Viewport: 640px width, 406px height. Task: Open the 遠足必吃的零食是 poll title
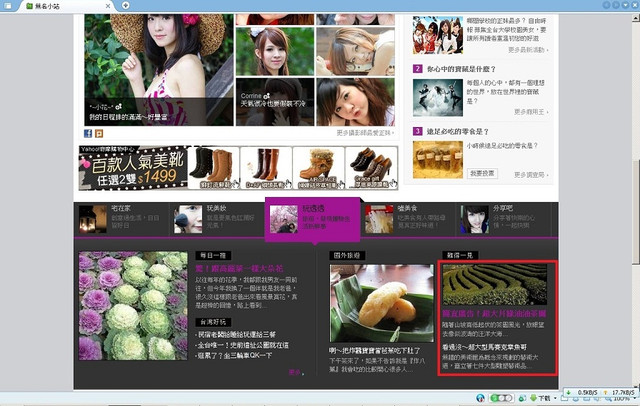pos(458,131)
